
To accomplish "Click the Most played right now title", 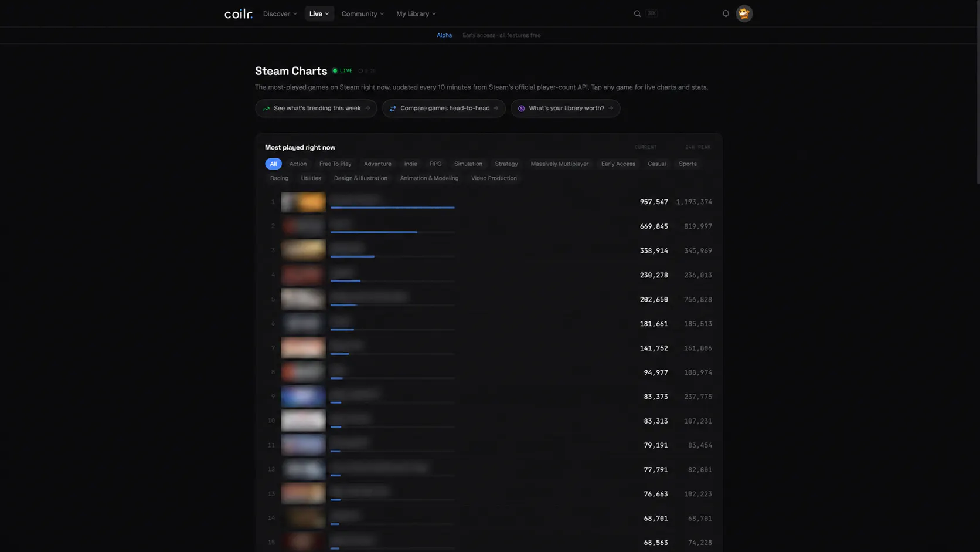I will tap(300, 147).
